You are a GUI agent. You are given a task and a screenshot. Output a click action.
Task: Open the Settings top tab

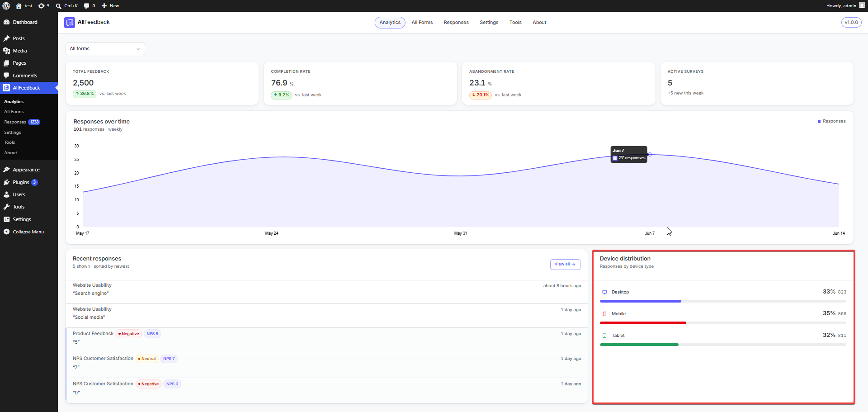(489, 23)
